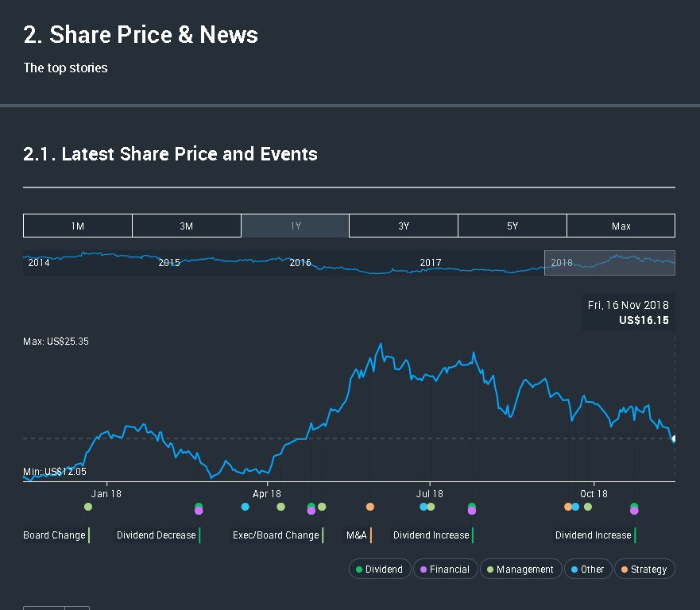Toggle the Financial events filter
Screen dimensions: 700x610
446,569
